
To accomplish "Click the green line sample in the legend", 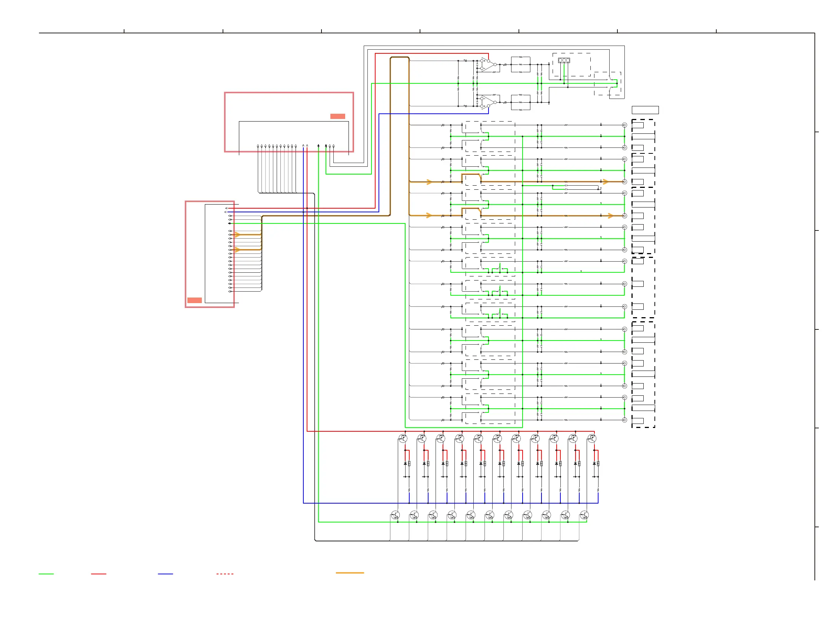I will [46, 574].
